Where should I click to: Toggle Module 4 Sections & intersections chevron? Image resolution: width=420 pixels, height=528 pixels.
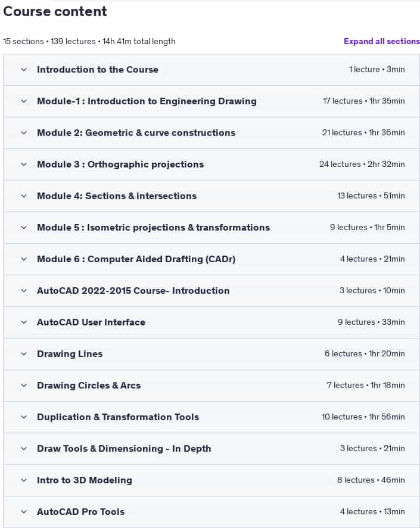[24, 196]
